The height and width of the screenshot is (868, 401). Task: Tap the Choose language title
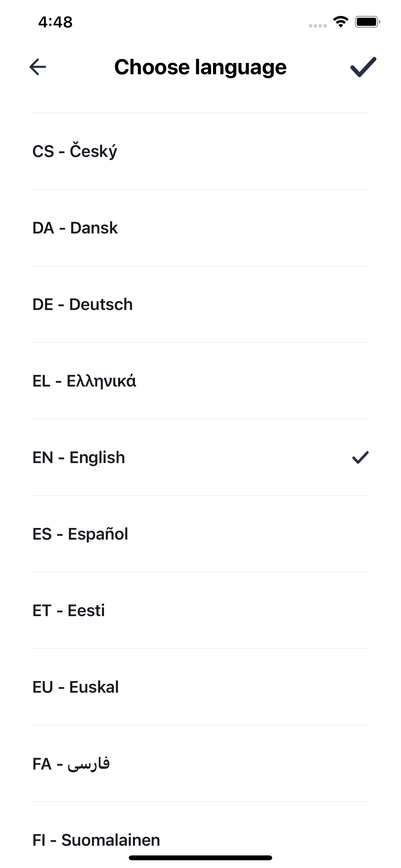tap(200, 67)
